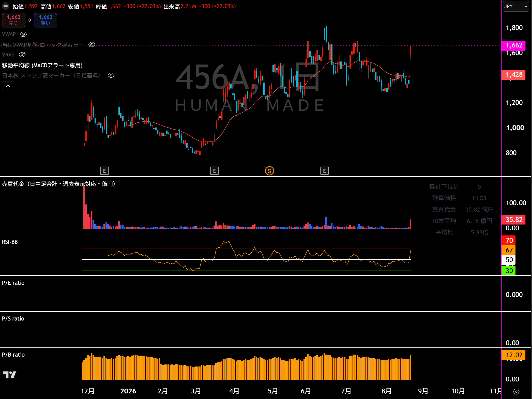The width and height of the screenshot is (532, 399).
Task: Unhide the VRVP indicator
Action: (x=22, y=55)
